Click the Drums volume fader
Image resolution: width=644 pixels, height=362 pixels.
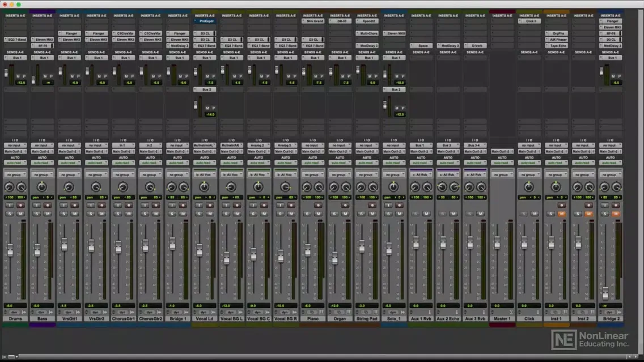click(x=10, y=250)
